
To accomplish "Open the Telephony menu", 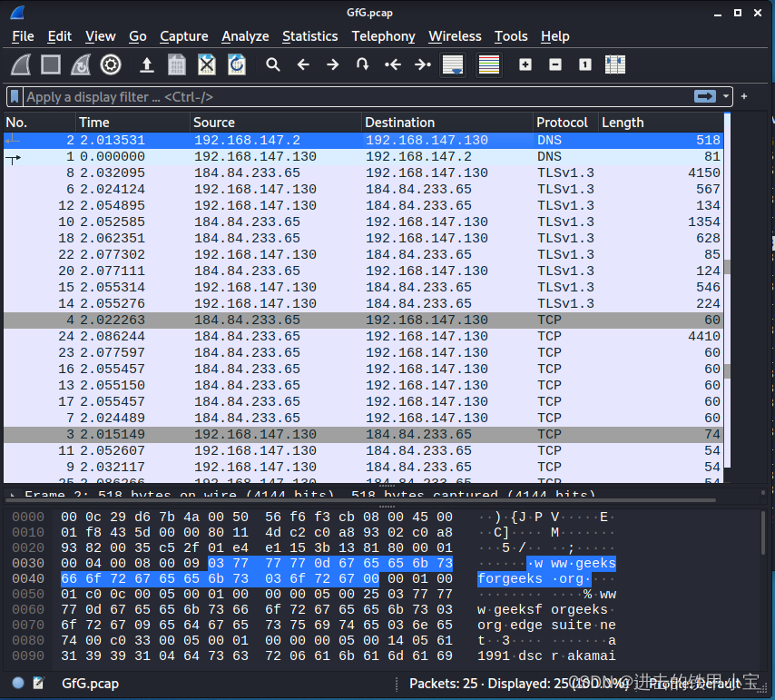I will [x=383, y=36].
